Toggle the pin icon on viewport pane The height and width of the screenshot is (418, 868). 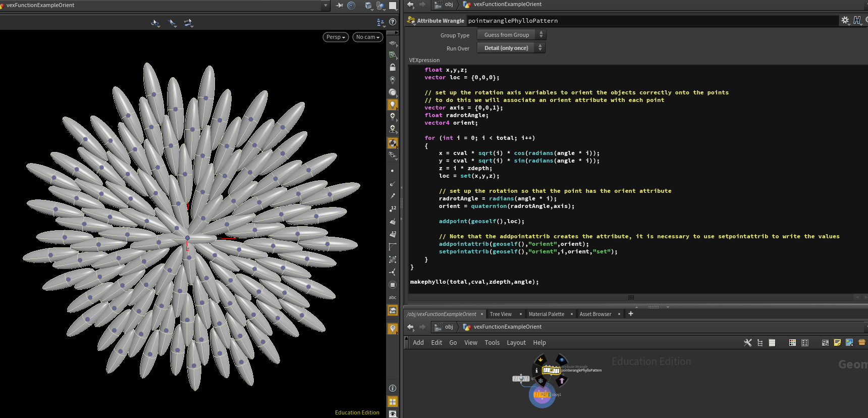point(339,6)
